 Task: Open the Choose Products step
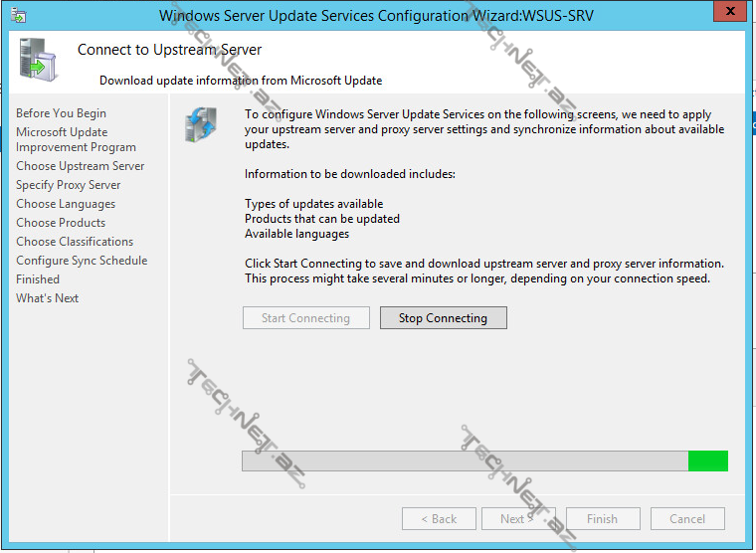coord(61,223)
